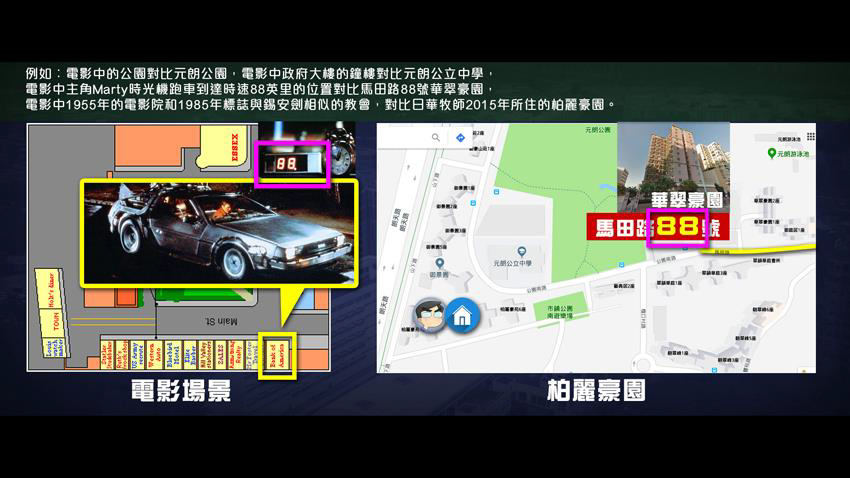850x478 pixels.
Task: Click the US Army recruit label
Action: [138, 356]
